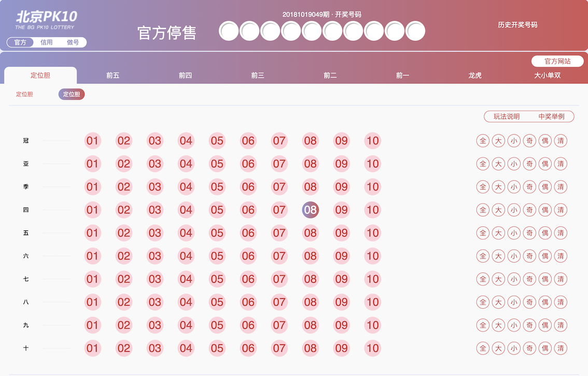Viewport: 588px width, 376px height.
Task: Choose number 05 in the 五 row
Action: point(217,233)
